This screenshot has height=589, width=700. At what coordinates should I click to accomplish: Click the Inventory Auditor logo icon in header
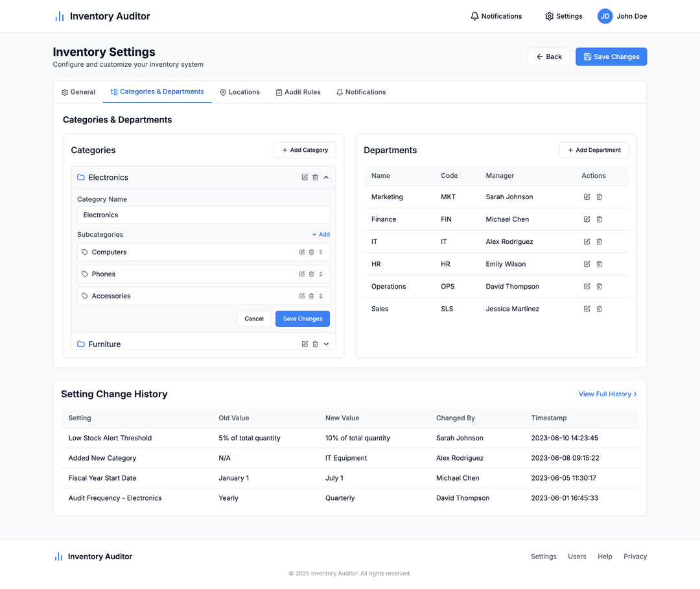(59, 16)
